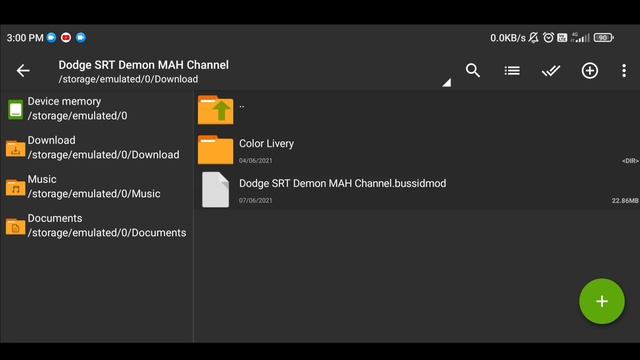The height and width of the screenshot is (360, 640).
Task: Expand the path dropdown triangle
Action: point(447,82)
